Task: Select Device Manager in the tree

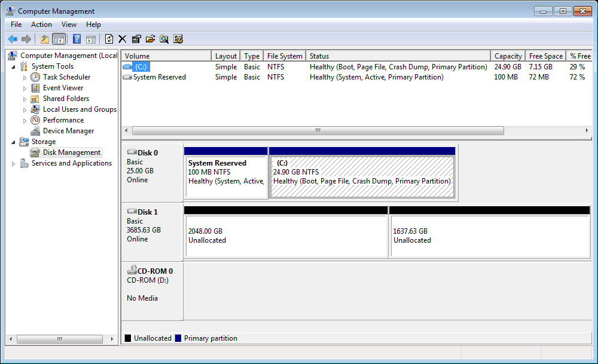Action: coord(68,131)
